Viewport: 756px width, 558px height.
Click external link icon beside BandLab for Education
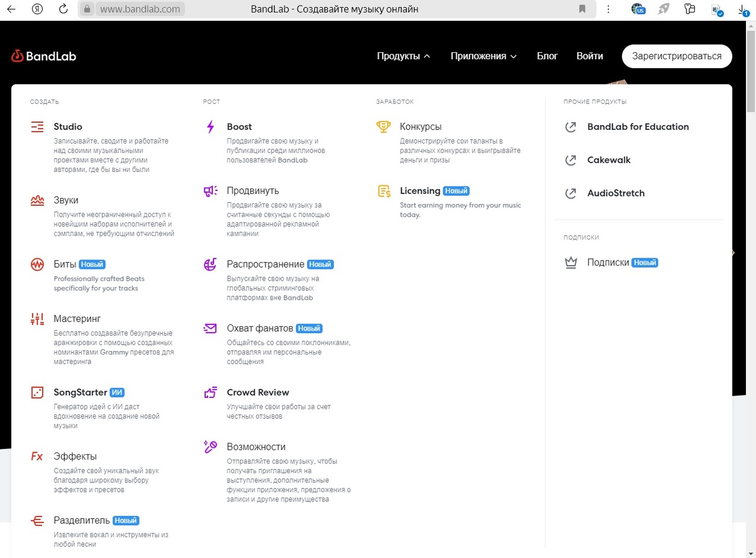(571, 127)
